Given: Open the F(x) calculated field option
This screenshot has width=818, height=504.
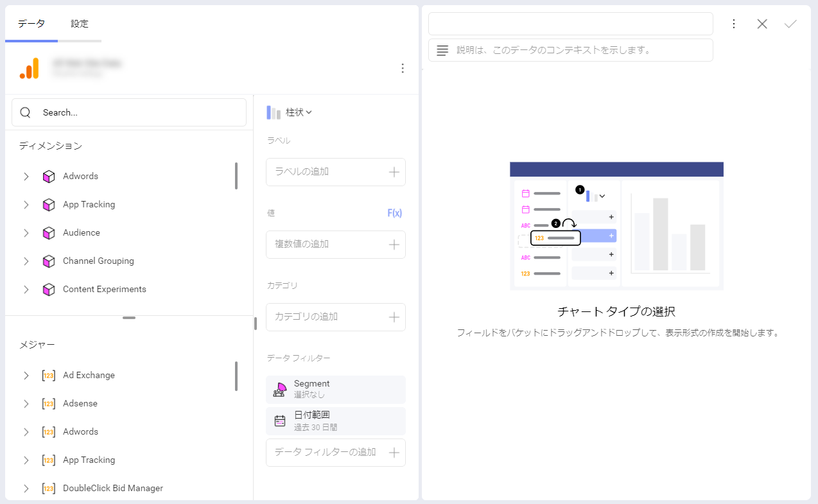Looking at the screenshot, I should [395, 213].
